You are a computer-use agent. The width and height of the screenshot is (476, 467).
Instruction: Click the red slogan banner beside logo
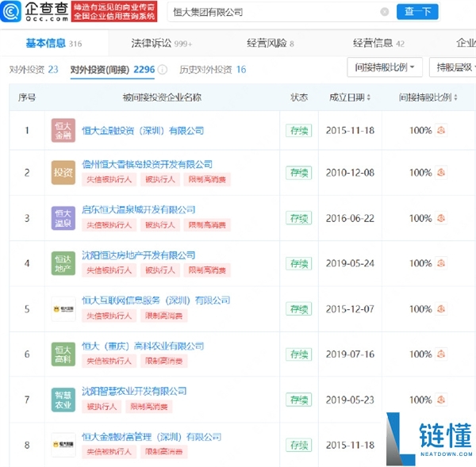[x=114, y=11]
